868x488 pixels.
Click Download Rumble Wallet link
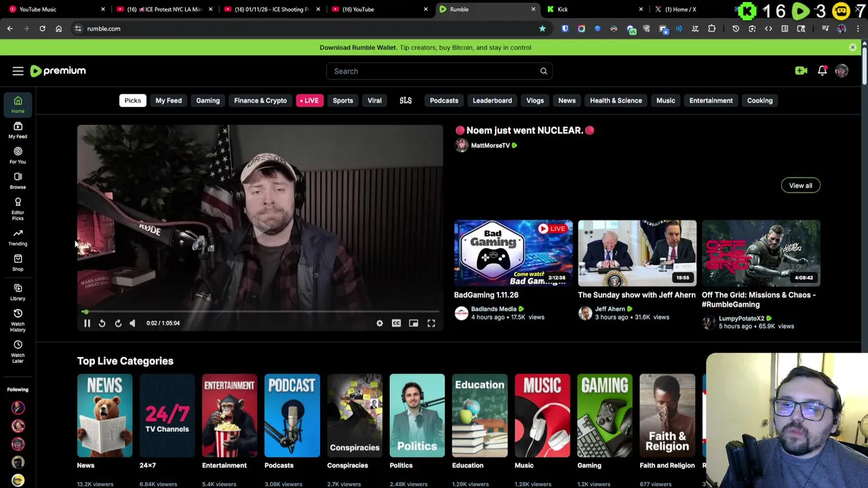pos(358,47)
